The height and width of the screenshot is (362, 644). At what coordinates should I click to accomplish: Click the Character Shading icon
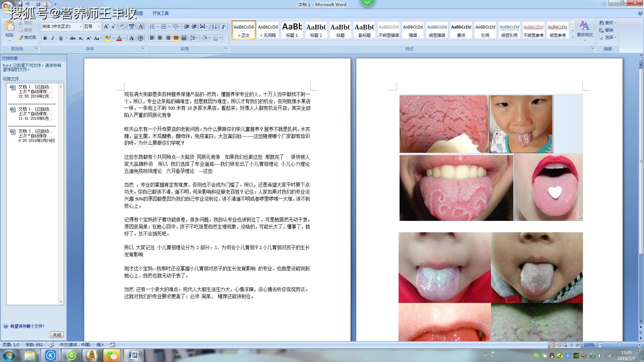[131, 38]
